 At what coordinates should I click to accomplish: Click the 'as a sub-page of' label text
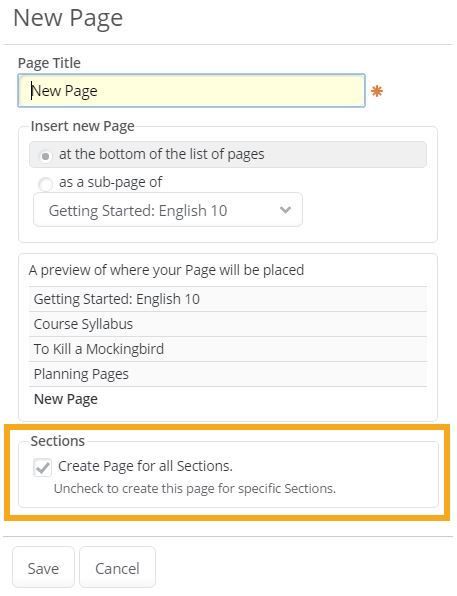111,182
